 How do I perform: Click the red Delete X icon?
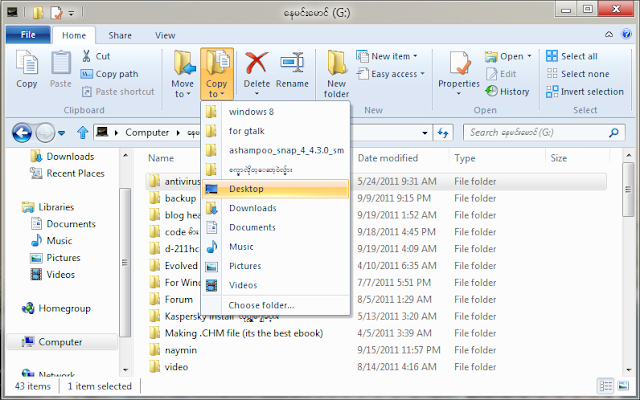(x=257, y=63)
